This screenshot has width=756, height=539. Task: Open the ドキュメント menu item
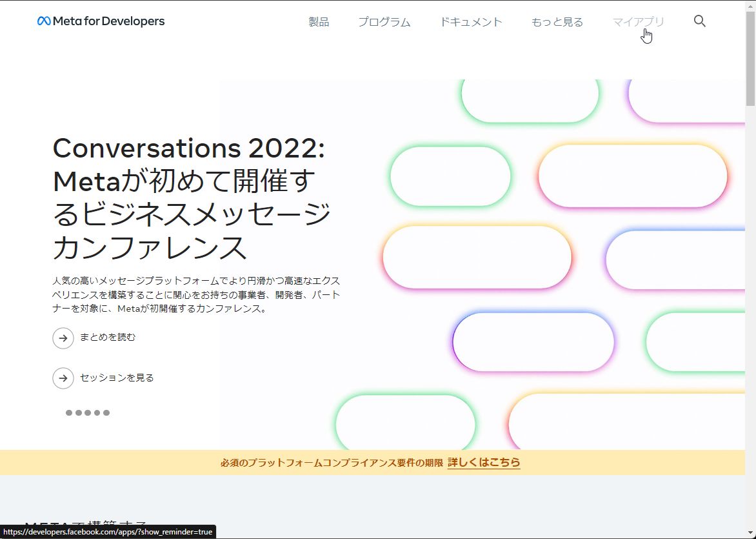coord(471,22)
